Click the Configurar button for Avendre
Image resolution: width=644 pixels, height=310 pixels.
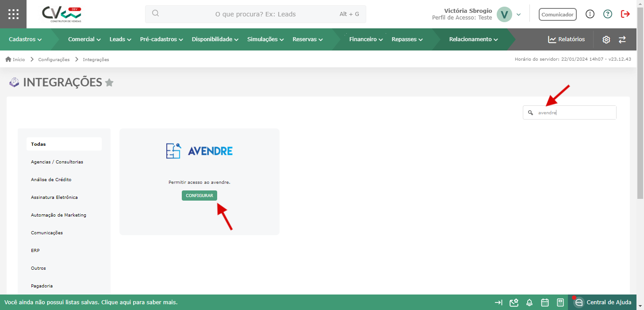coord(199,195)
